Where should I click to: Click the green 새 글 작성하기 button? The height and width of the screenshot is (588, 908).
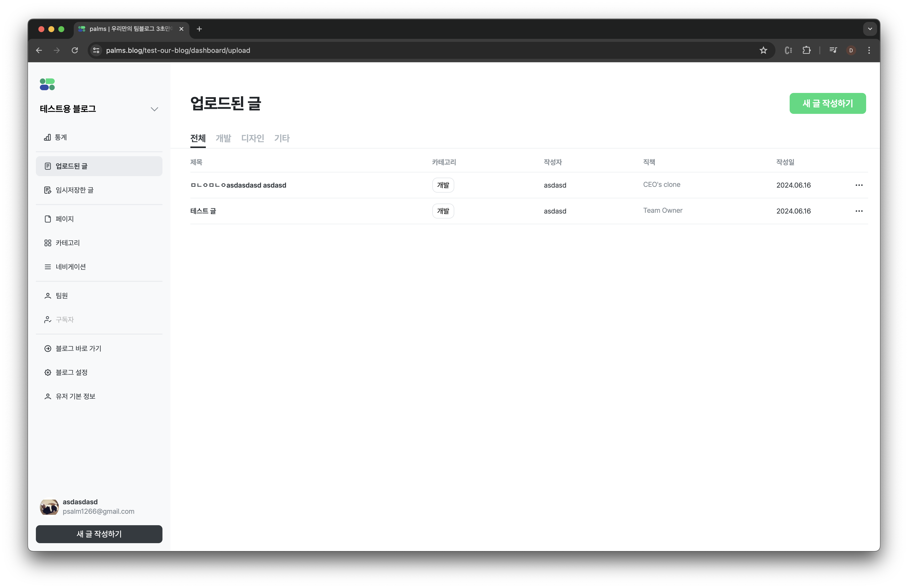(827, 103)
